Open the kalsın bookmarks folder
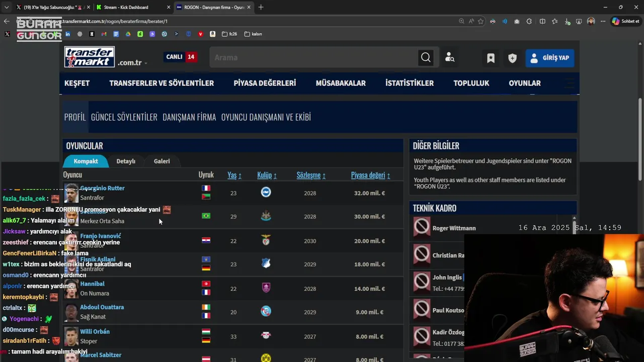 point(253,34)
